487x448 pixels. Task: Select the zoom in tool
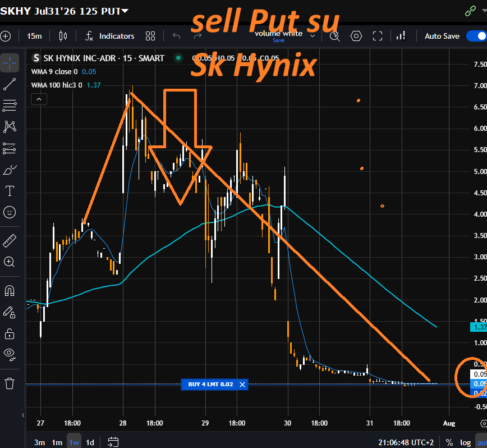pos(10,262)
